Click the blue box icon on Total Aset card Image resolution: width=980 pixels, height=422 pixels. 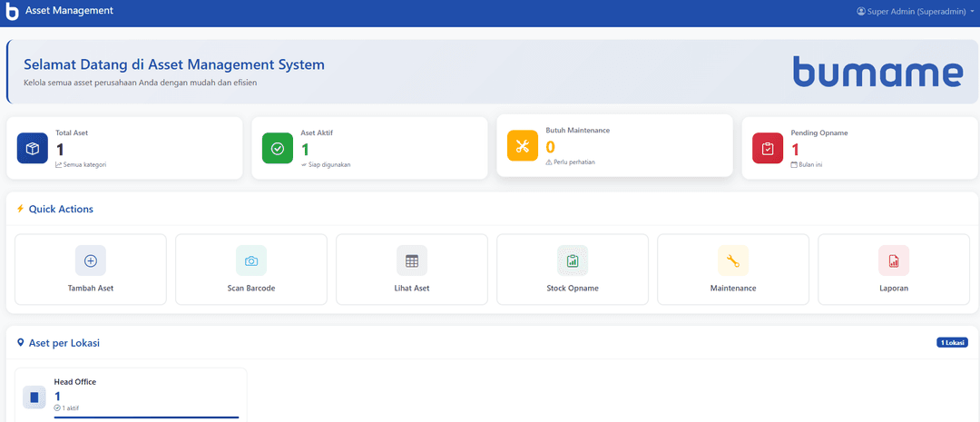33,148
